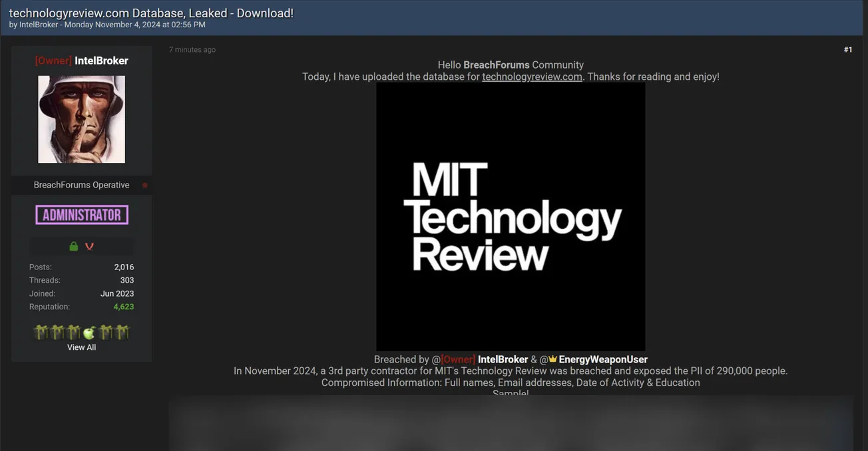This screenshot has width=868, height=451.
Task: Open IntelBroker's avatar image
Action: click(x=81, y=119)
